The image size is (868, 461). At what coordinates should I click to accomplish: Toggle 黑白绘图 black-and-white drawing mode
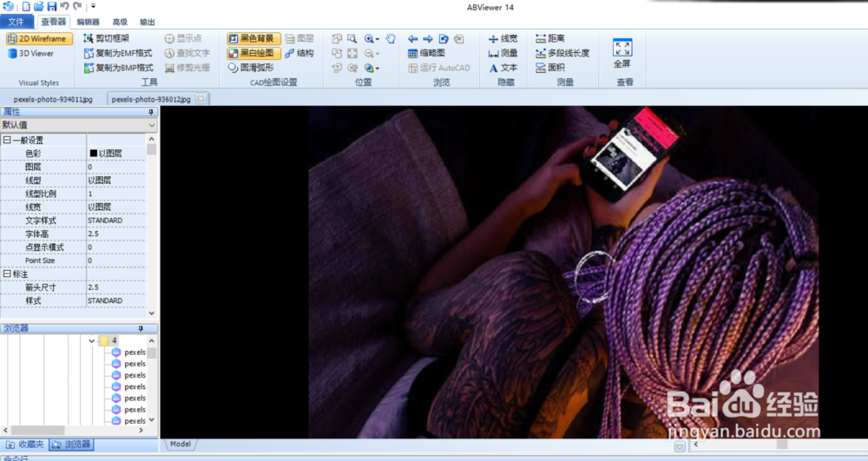coord(253,53)
